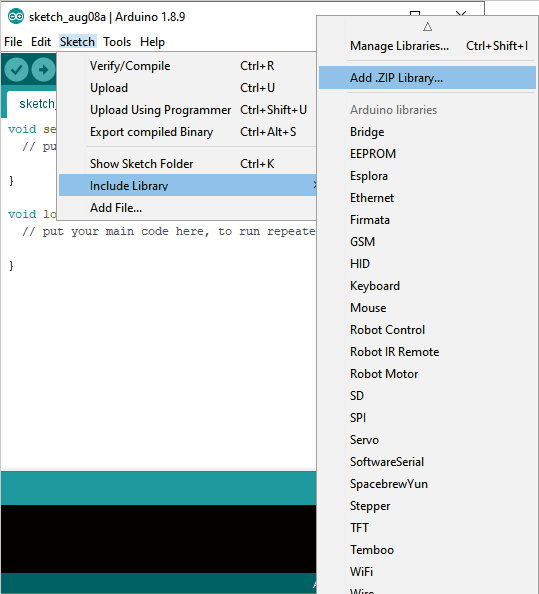
Task: Include the Stepper library
Action: 427,506
